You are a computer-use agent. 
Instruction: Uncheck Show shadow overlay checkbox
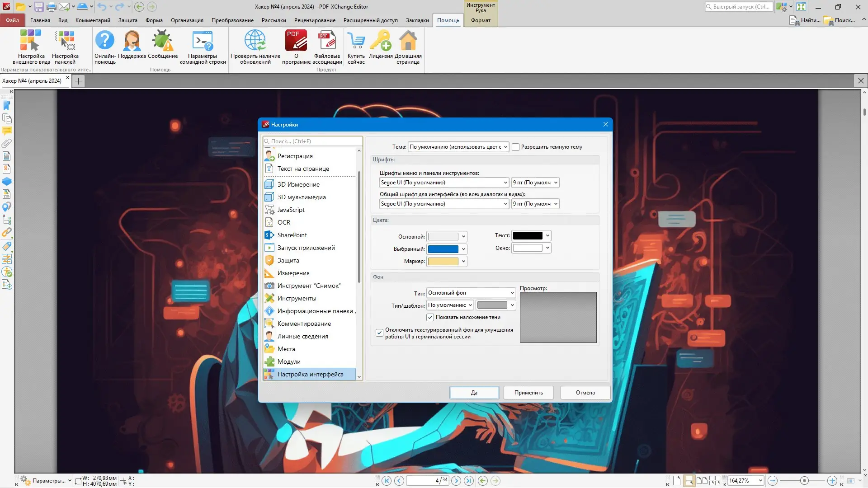(430, 317)
